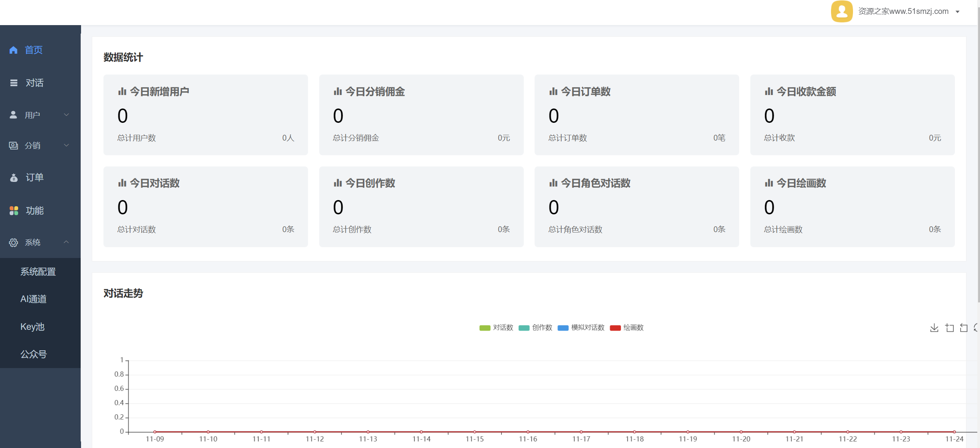
Task: Open the Key池 submenu item
Action: (x=40, y=327)
